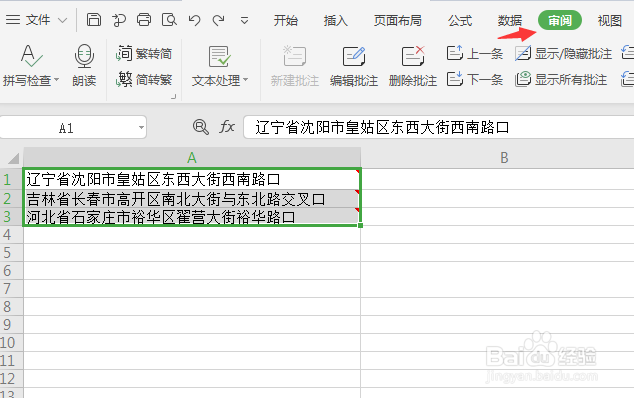Image resolution: width=634 pixels, height=398 pixels.
Task: Expand the Name Box dropdown arrow
Action: (141, 128)
